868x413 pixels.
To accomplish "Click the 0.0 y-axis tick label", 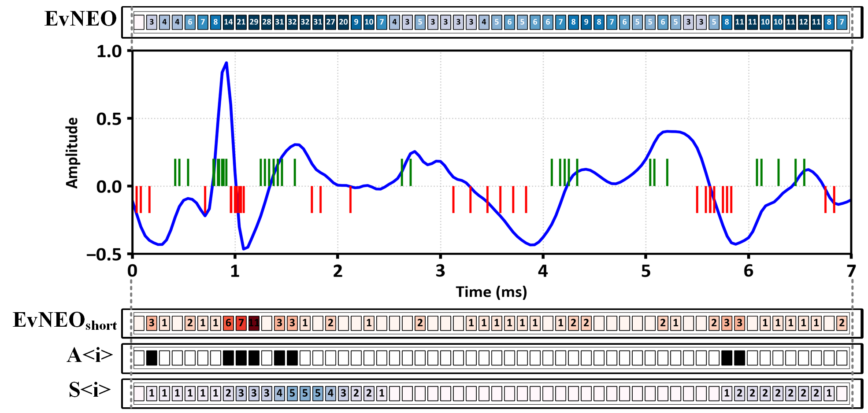I will [x=109, y=187].
